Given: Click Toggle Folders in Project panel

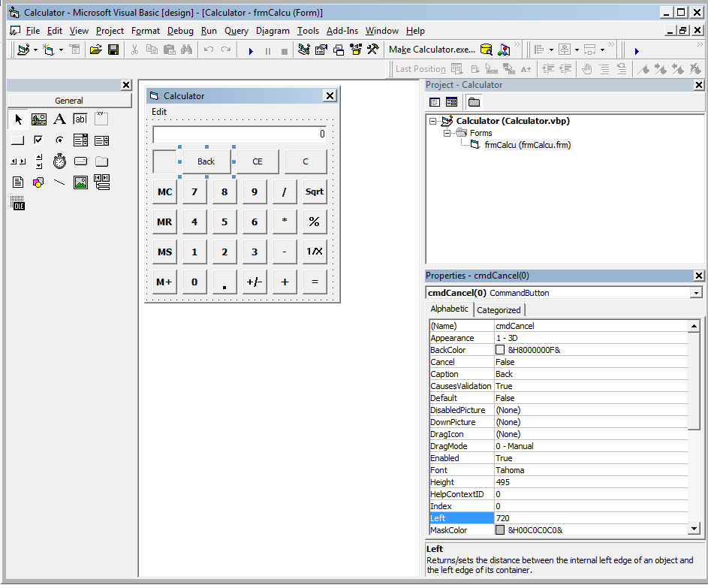Looking at the screenshot, I should coord(474,102).
